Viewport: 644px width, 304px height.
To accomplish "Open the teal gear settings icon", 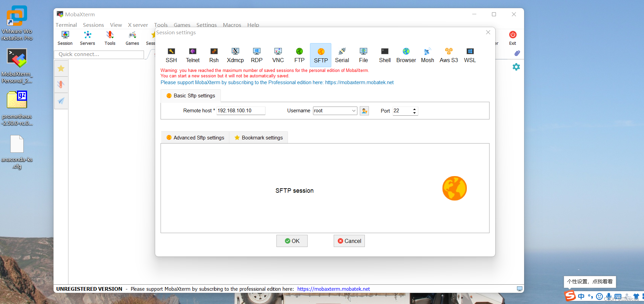I will point(516,67).
